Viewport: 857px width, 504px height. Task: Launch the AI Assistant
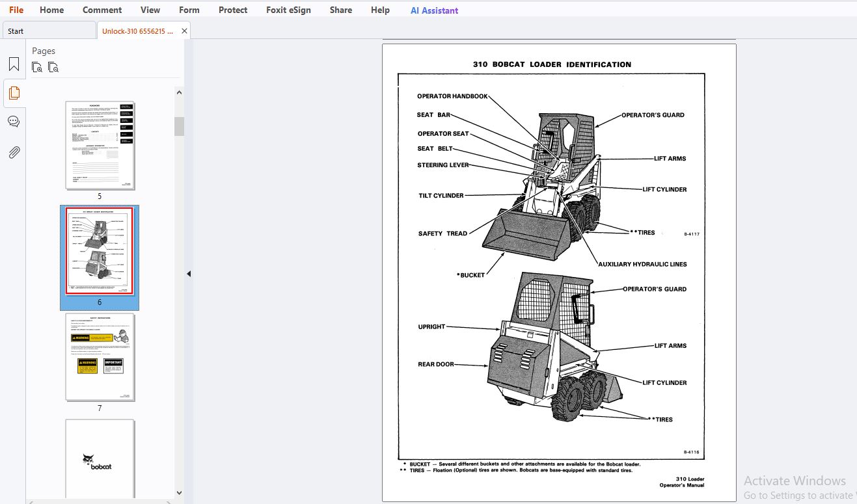click(x=434, y=10)
